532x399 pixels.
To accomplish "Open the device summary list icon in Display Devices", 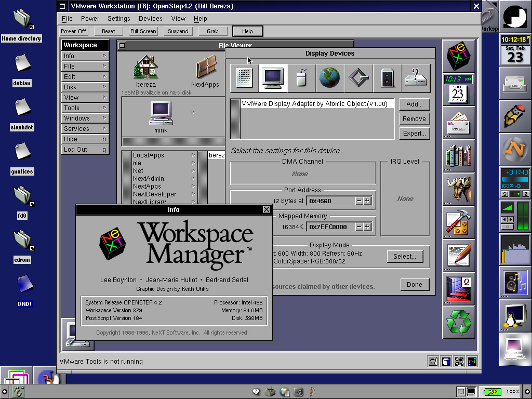I will point(244,78).
